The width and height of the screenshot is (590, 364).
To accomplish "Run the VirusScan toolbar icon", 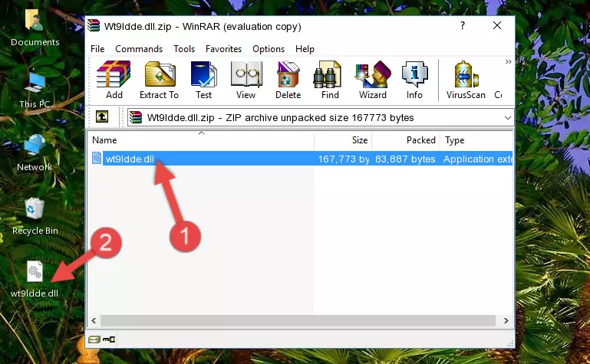I will click(x=466, y=80).
